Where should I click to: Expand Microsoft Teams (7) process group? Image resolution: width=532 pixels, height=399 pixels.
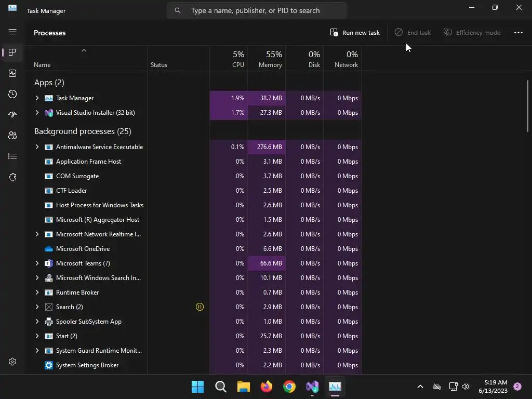pyautogui.click(x=37, y=263)
